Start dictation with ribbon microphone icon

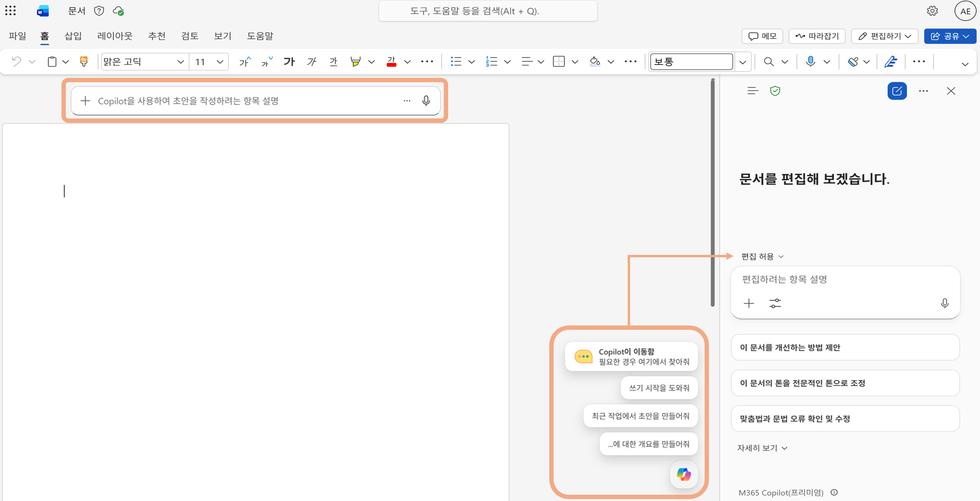811,61
